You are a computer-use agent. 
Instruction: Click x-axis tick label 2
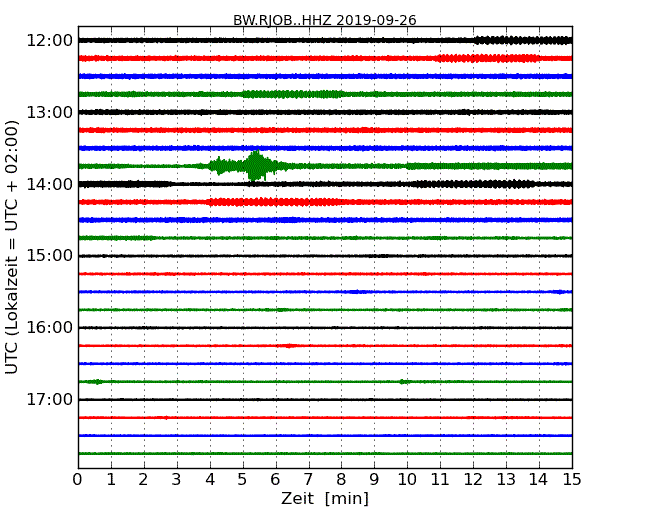pyautogui.click(x=143, y=479)
